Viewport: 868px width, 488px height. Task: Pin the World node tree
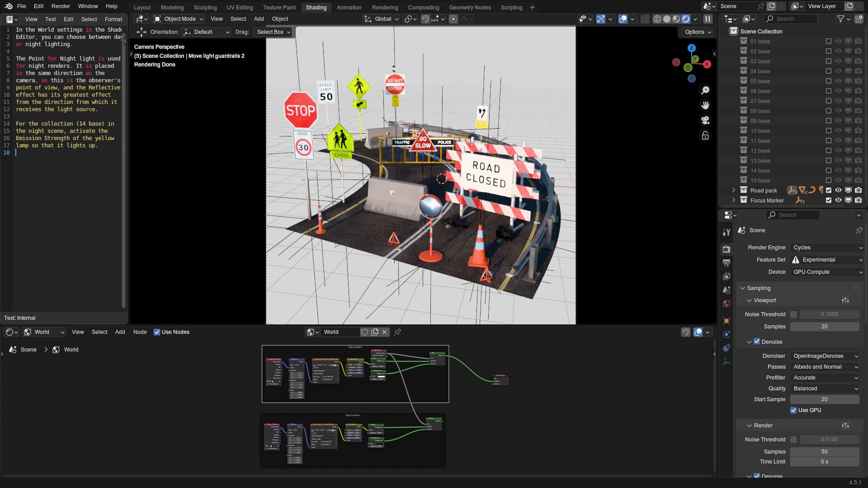397,332
